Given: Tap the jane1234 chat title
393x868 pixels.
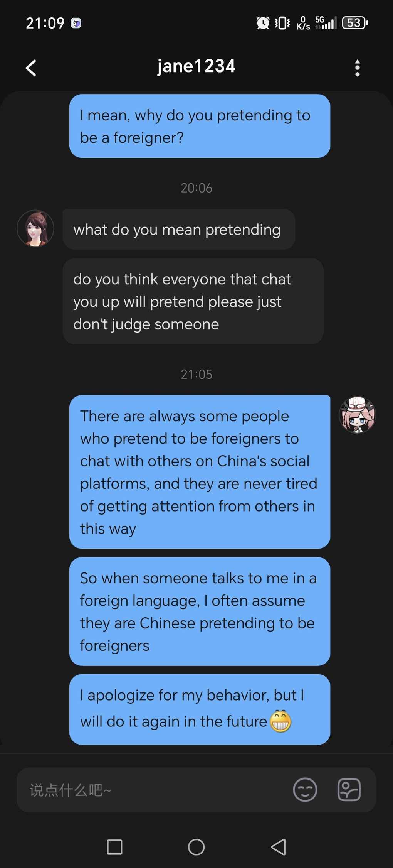Looking at the screenshot, I should click(x=196, y=66).
